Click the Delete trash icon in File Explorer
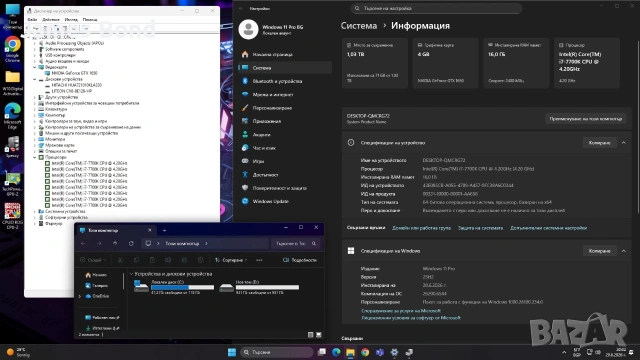 pos(200,260)
